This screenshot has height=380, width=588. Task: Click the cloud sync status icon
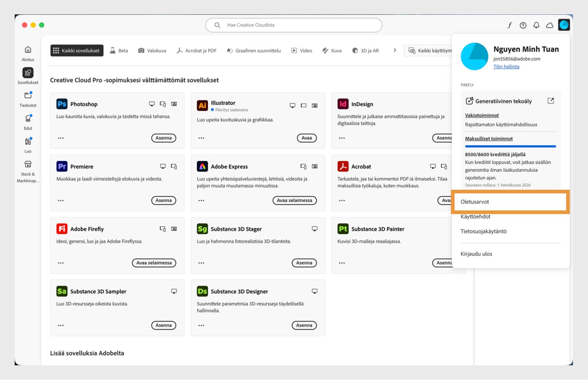click(550, 25)
